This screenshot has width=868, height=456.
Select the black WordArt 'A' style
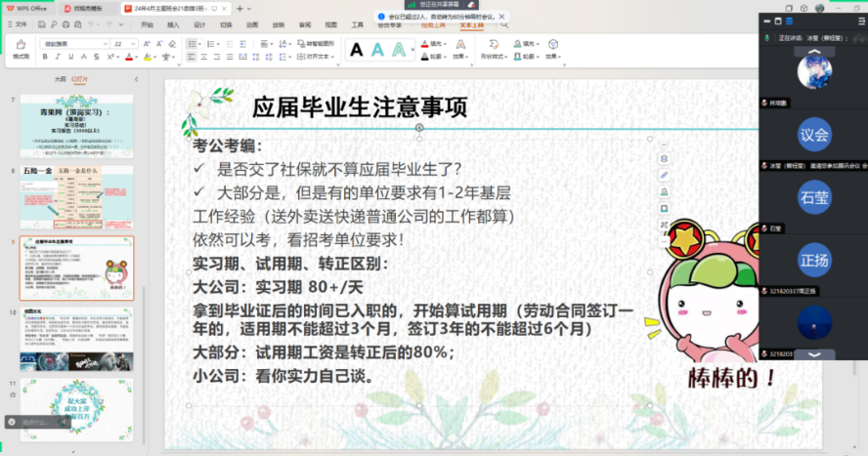(x=356, y=50)
